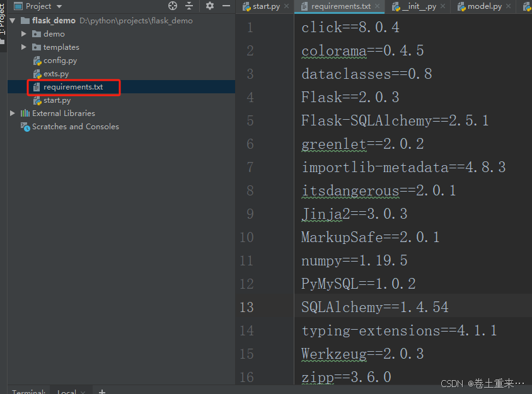
Task: Click config.py Python file icon
Action: [x=37, y=61]
